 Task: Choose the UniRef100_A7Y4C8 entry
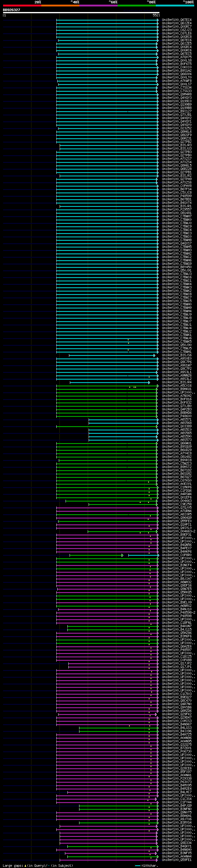point(177,454)
